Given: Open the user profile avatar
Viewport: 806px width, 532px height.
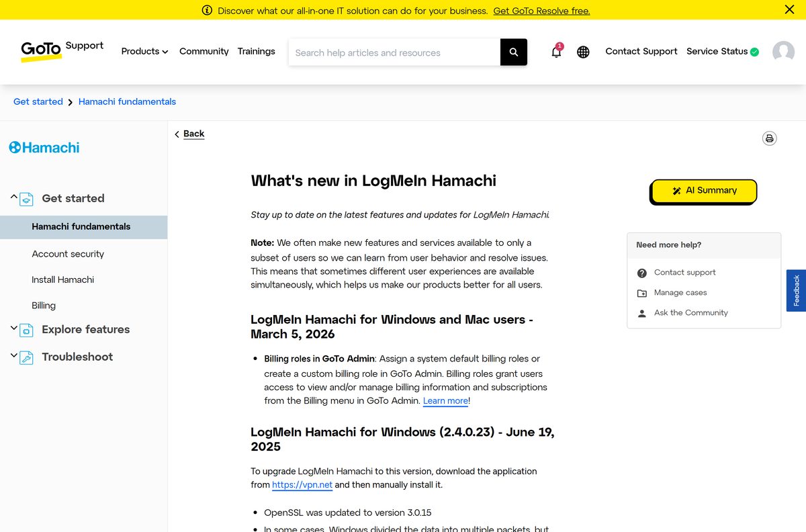Looking at the screenshot, I should point(783,52).
